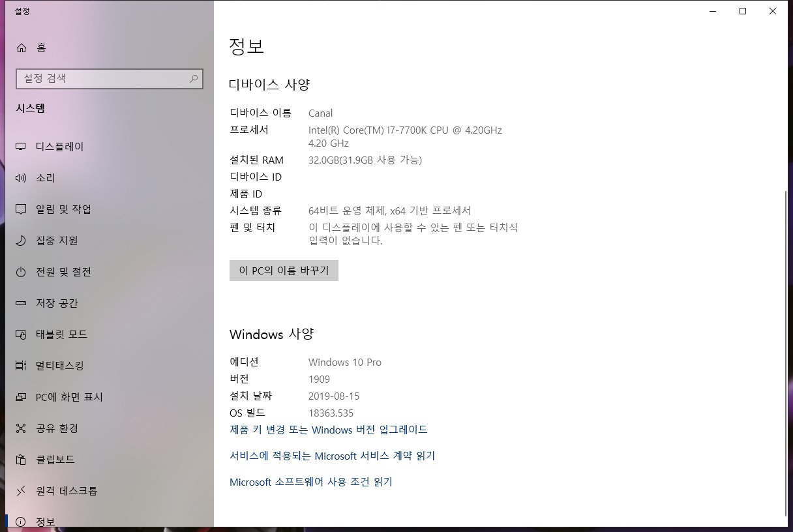
Task: Click the device name value Canal
Action: 321,113
